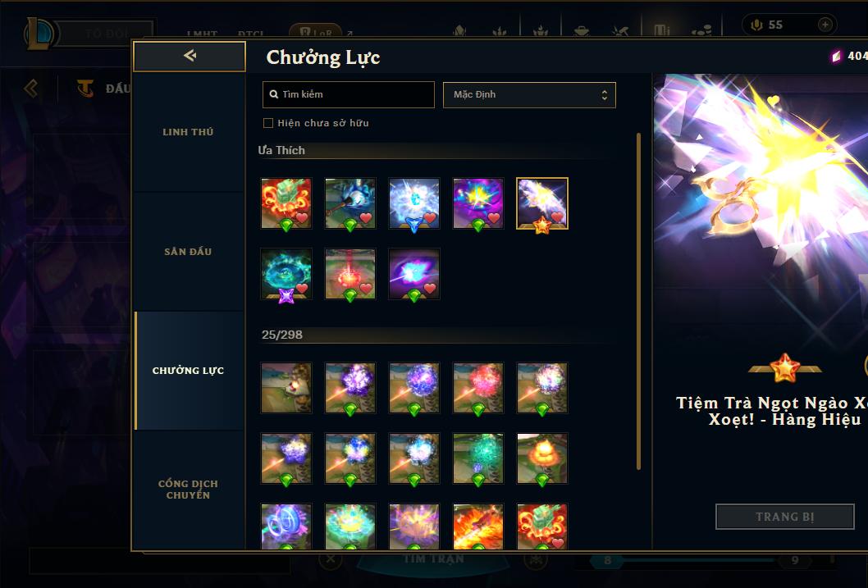Click the plus icon next to 55

825,25
